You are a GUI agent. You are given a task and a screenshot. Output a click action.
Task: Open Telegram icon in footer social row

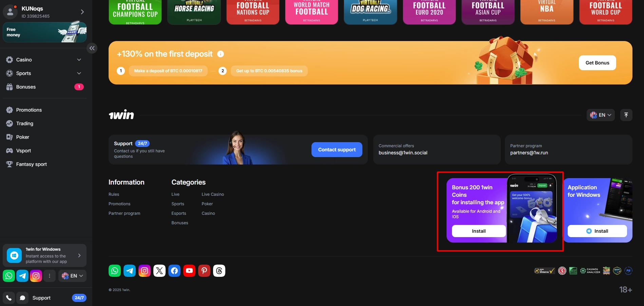(130, 271)
